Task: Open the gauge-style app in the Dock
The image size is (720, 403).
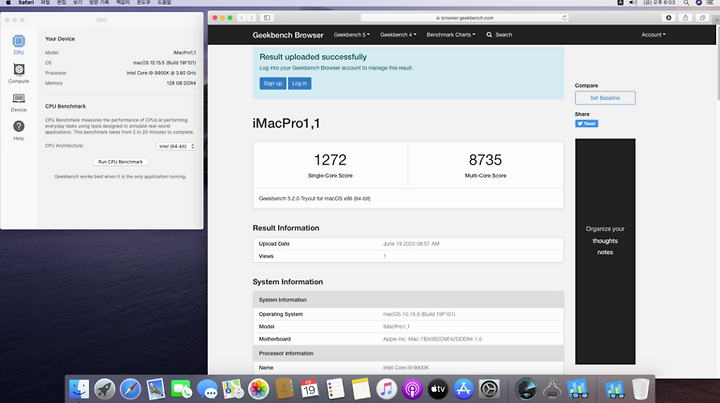Action: pos(526,389)
